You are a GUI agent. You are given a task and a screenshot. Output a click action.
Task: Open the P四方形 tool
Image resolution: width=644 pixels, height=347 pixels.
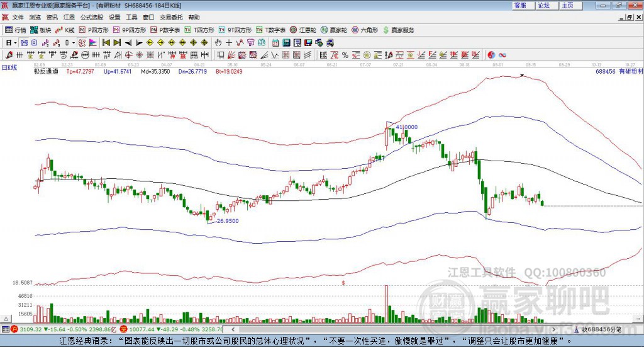(94, 30)
